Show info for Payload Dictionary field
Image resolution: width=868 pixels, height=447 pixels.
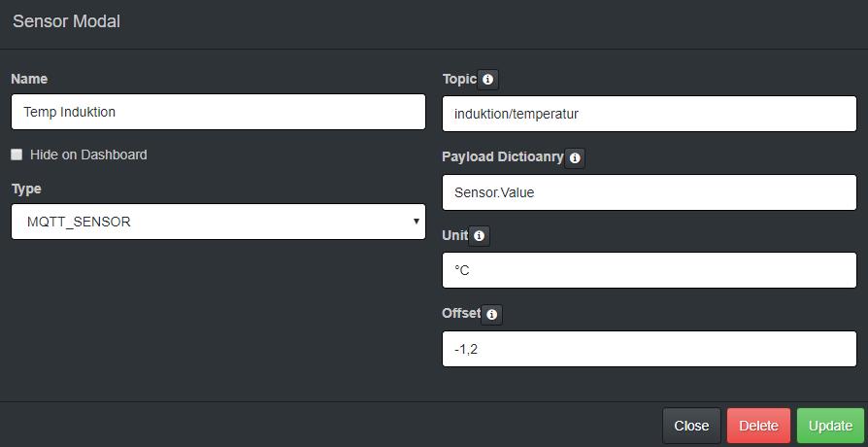click(575, 157)
